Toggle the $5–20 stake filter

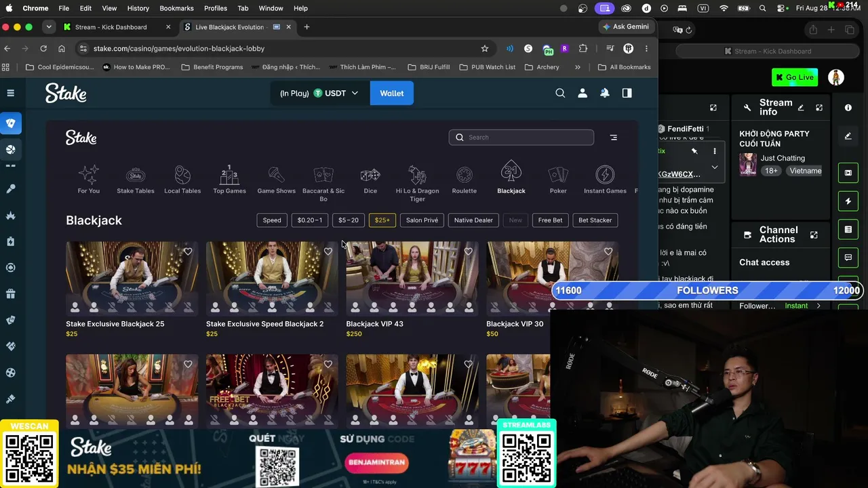(x=349, y=220)
